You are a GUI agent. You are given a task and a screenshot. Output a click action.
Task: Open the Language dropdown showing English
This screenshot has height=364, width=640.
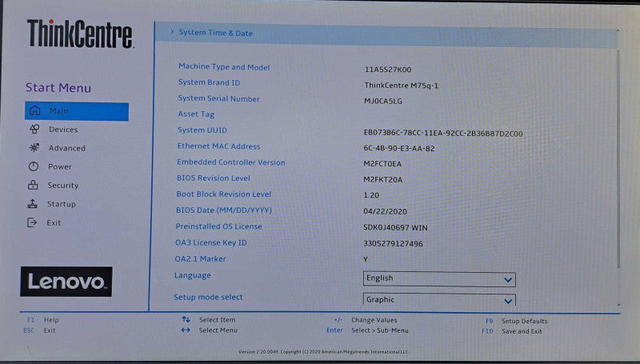point(439,278)
